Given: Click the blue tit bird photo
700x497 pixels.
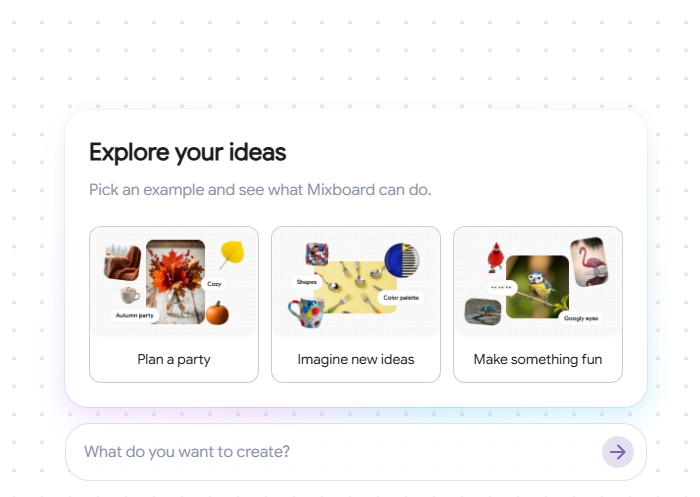Looking at the screenshot, I should pos(537,286).
